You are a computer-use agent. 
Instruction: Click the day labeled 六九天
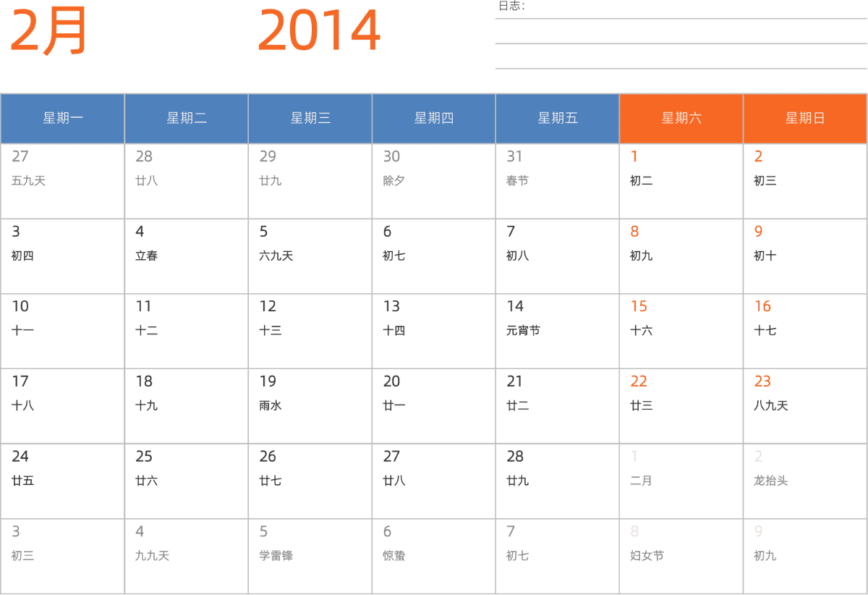[310, 256]
